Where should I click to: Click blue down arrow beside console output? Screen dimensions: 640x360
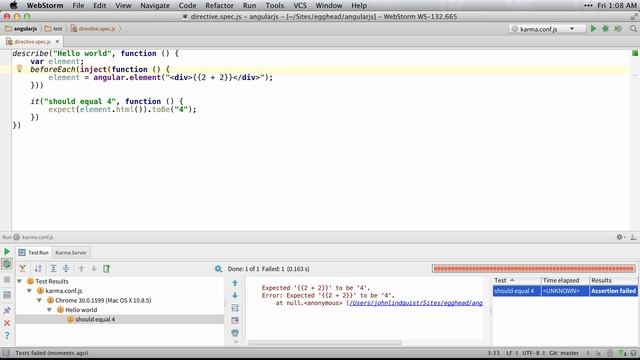pos(235,295)
